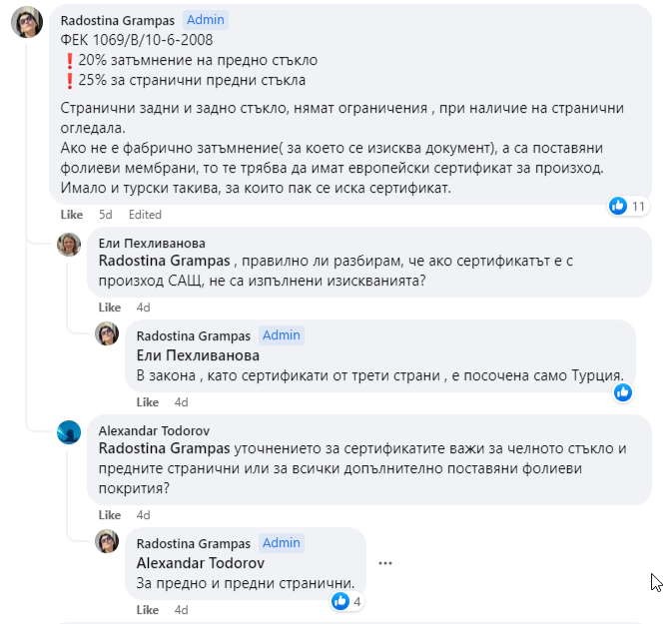Click Radostina Grampas avatar on top comment

[27, 21]
